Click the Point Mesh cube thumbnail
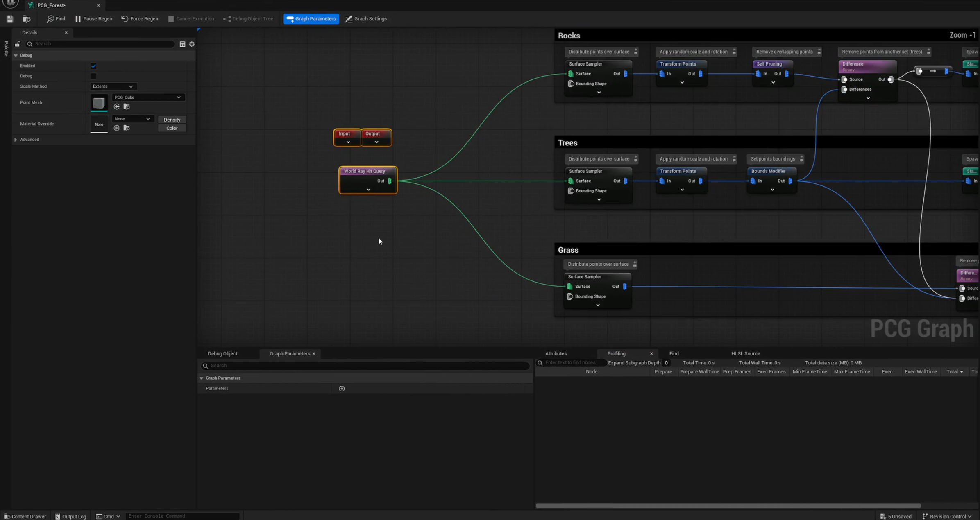The image size is (980, 520). [99, 103]
